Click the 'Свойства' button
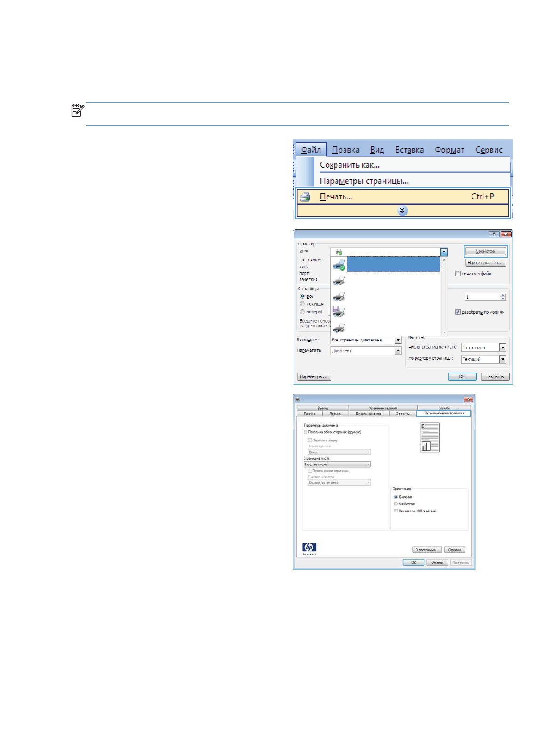The height and width of the screenshot is (746, 560). 485,251
